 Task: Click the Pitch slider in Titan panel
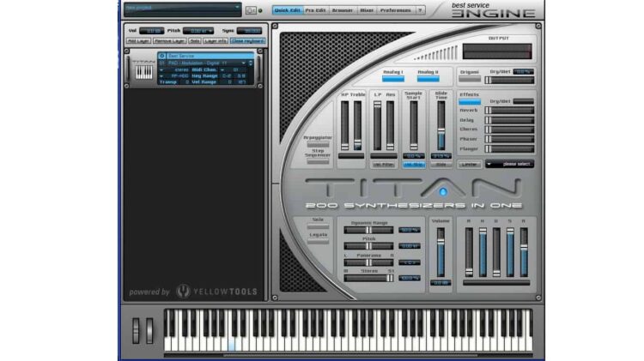coord(368,246)
